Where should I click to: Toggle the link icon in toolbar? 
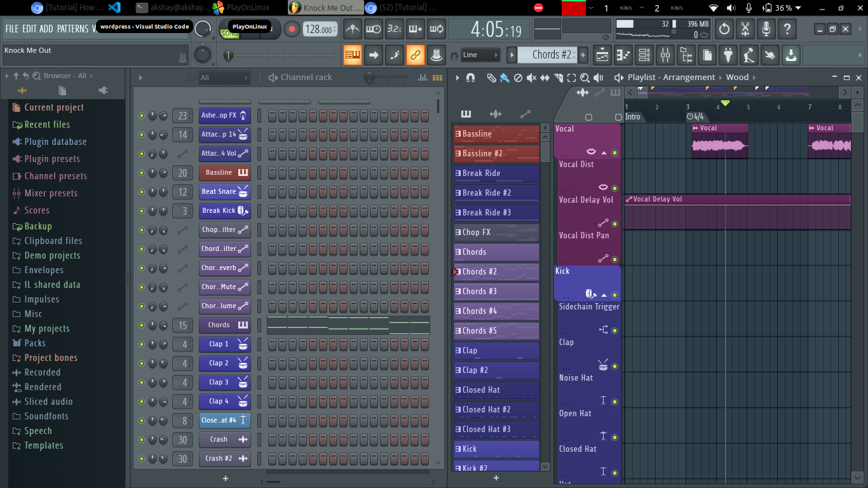(416, 55)
